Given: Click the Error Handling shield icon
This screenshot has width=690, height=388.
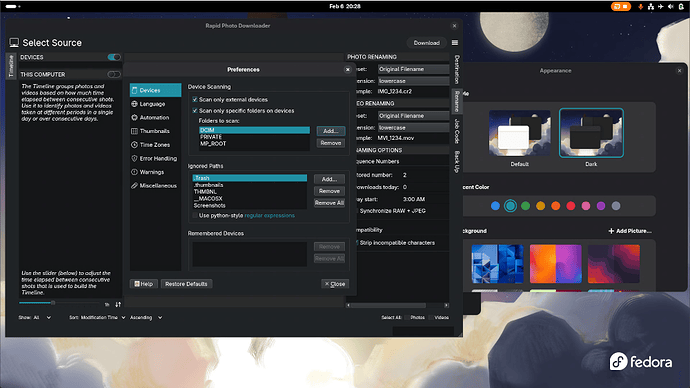Looking at the screenshot, I should (135, 158).
